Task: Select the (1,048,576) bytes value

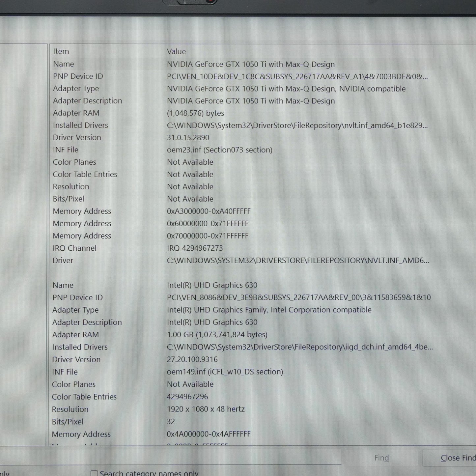Action: coord(195,113)
